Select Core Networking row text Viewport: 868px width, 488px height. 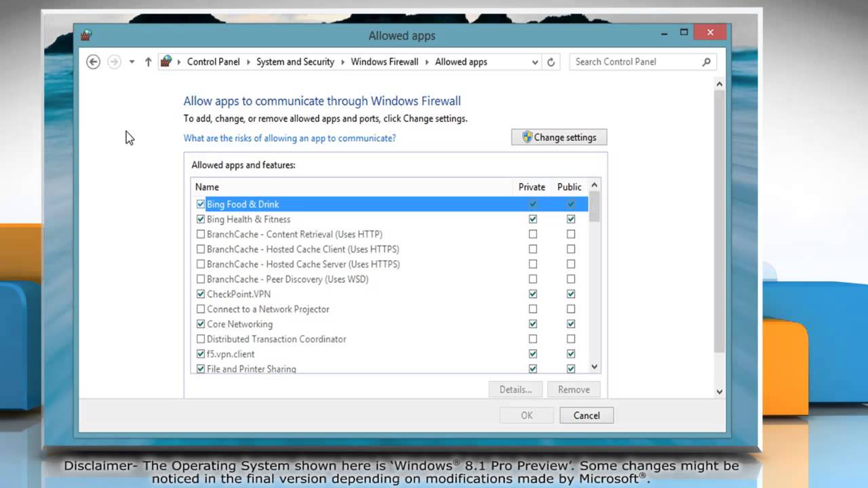(239, 324)
